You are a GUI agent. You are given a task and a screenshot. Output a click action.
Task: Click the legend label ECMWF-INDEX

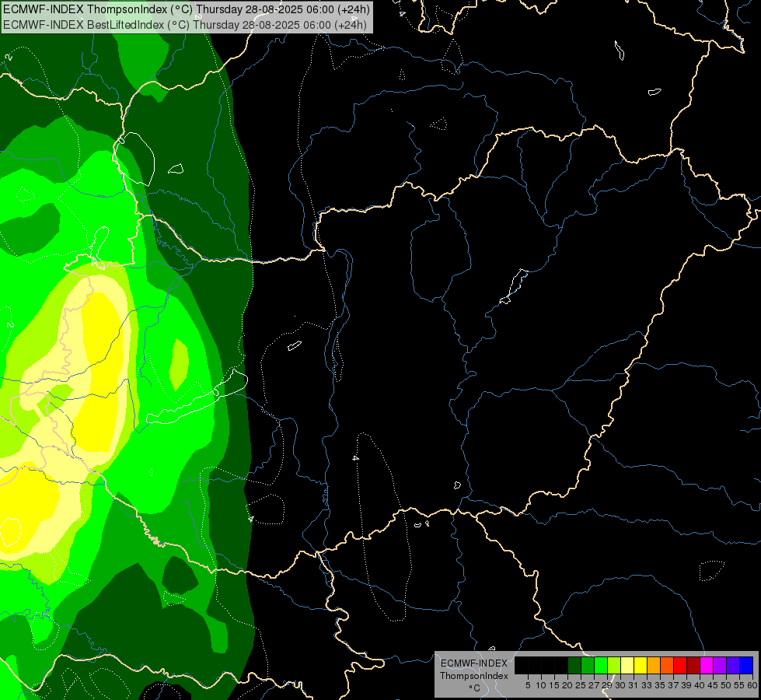(x=474, y=663)
